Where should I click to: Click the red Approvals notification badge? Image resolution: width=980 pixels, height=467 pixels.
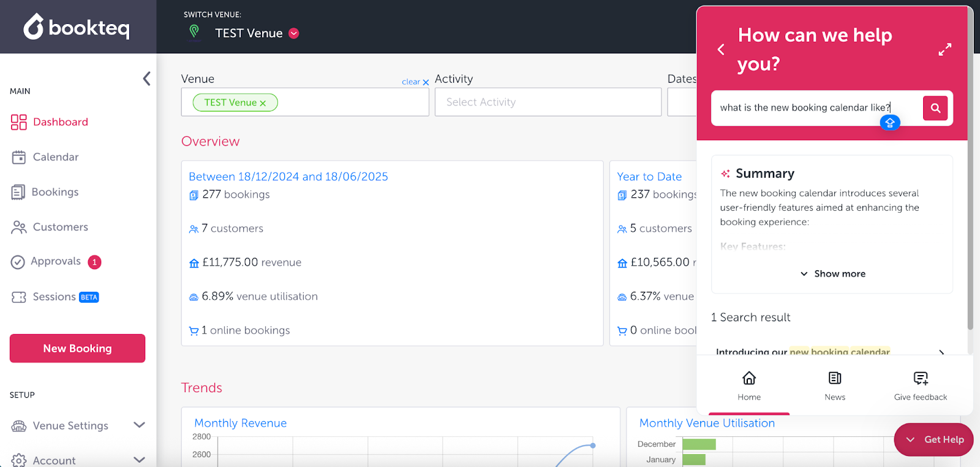click(94, 262)
